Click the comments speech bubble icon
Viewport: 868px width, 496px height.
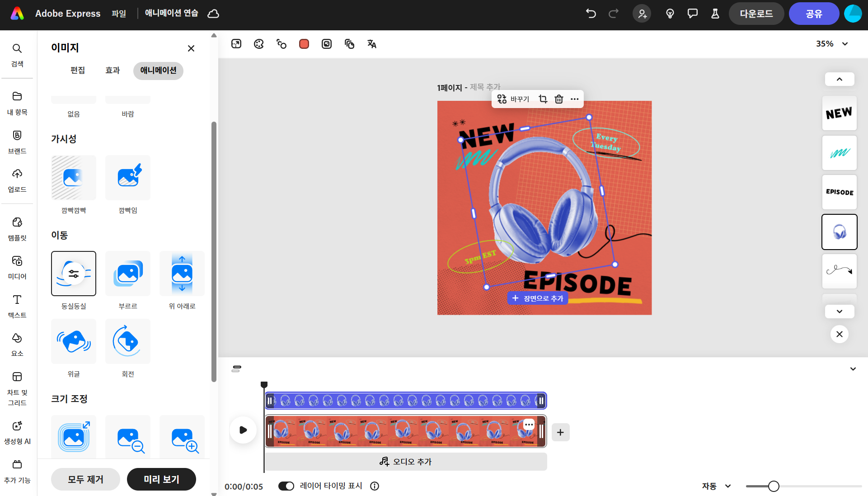pyautogui.click(x=692, y=14)
